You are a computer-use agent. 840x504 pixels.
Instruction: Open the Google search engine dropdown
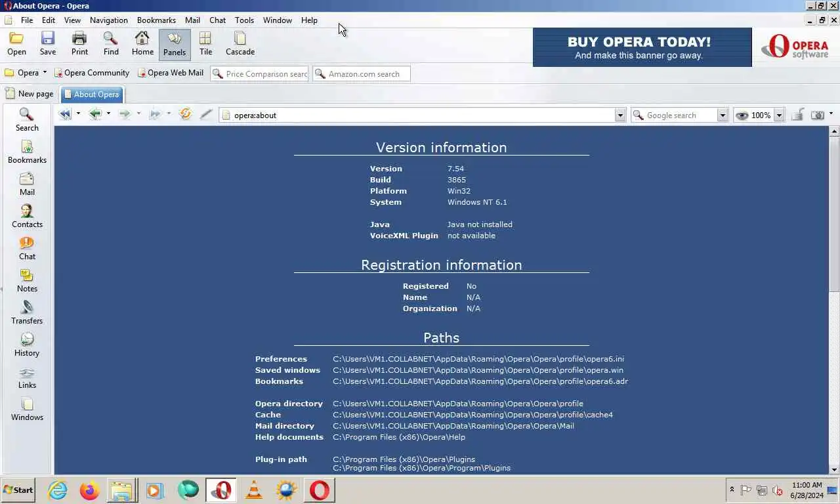pos(723,115)
